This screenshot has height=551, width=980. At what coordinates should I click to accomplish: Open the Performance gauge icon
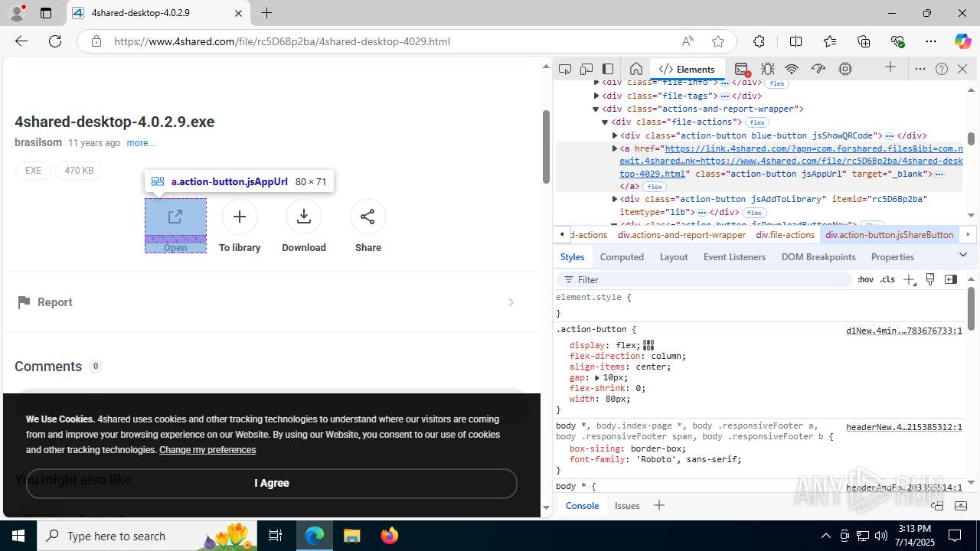818,69
